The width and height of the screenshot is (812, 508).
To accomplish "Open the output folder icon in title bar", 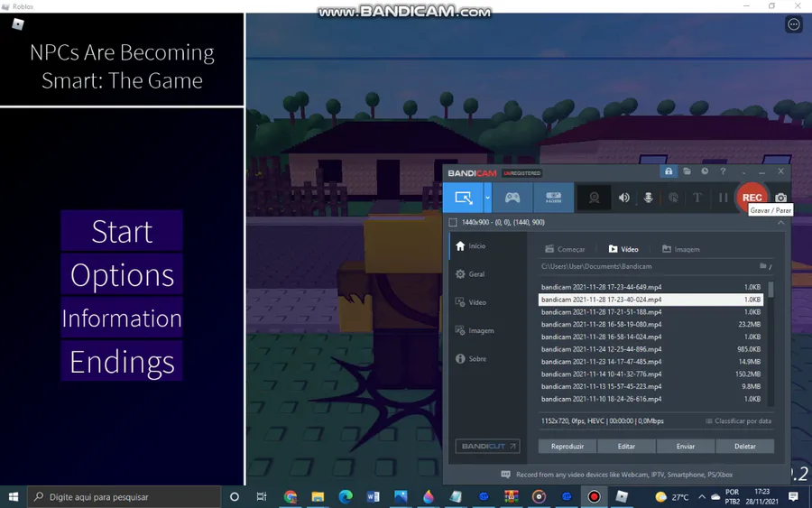I will coord(687,171).
